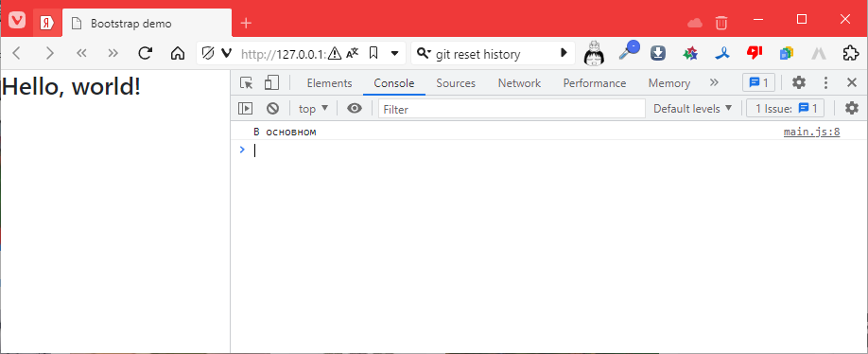Image resolution: width=868 pixels, height=354 pixels.
Task: Clear console with the ban icon
Action: (x=272, y=109)
